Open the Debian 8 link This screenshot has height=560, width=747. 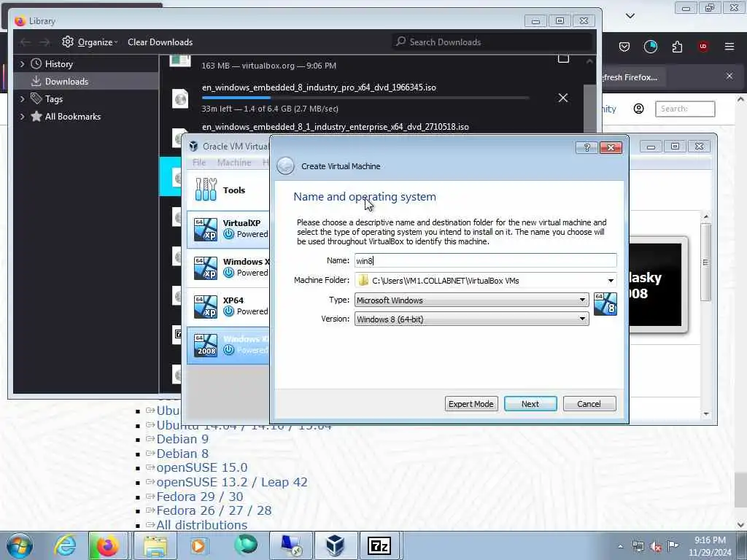[x=182, y=454]
